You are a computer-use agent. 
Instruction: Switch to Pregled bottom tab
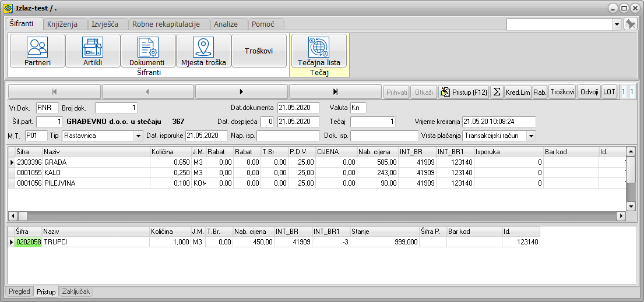point(20,292)
